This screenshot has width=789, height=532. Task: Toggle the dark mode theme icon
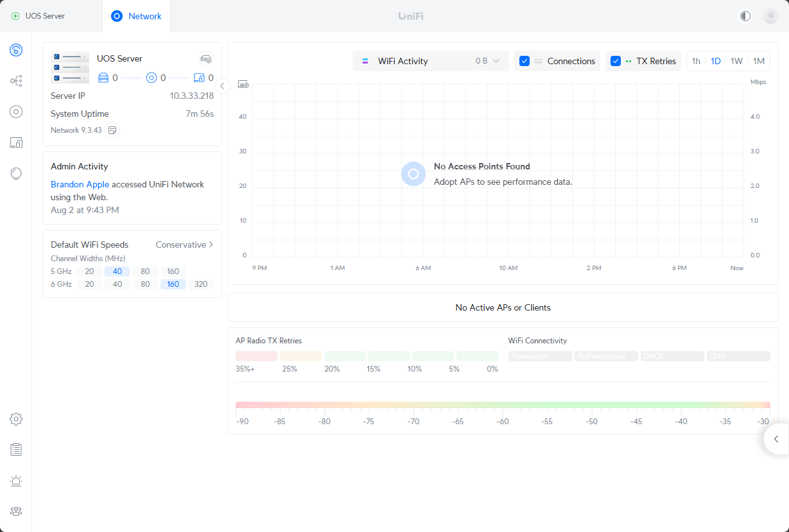(x=745, y=16)
